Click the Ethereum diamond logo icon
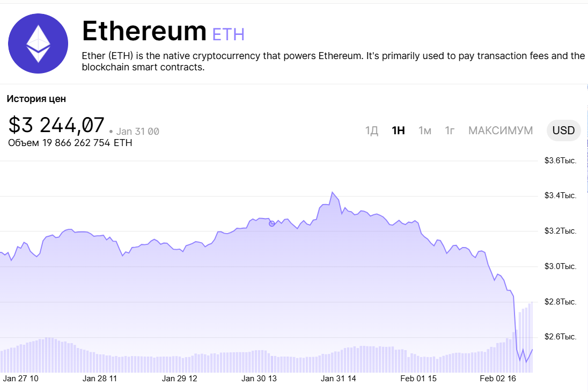Screen dimensions: 588x392 click(38, 43)
